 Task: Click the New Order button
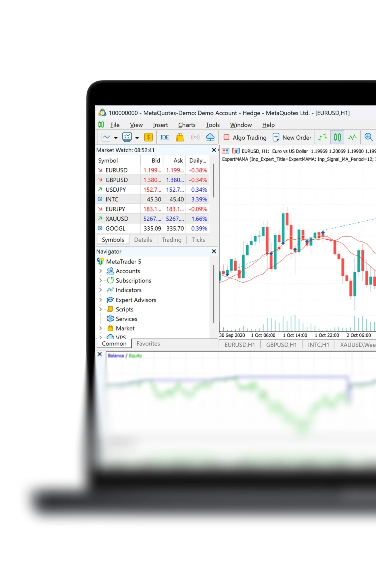point(292,137)
